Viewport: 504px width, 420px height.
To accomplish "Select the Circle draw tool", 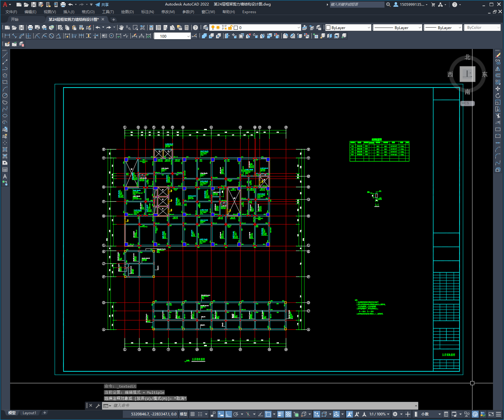I will pos(5,96).
